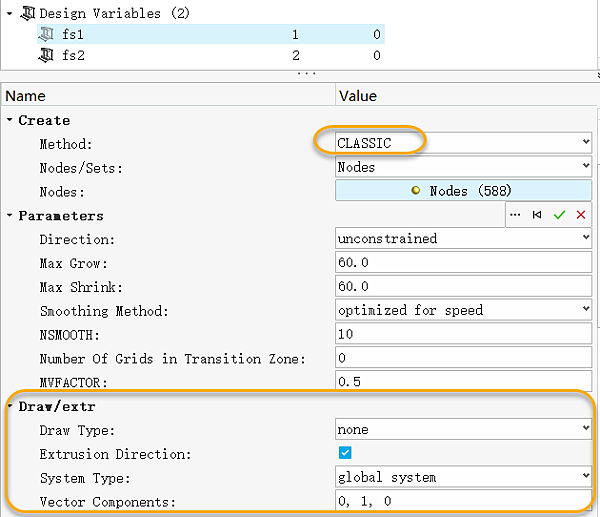Click the three-dots more options icon
The width and height of the screenshot is (600, 517).
(x=515, y=215)
